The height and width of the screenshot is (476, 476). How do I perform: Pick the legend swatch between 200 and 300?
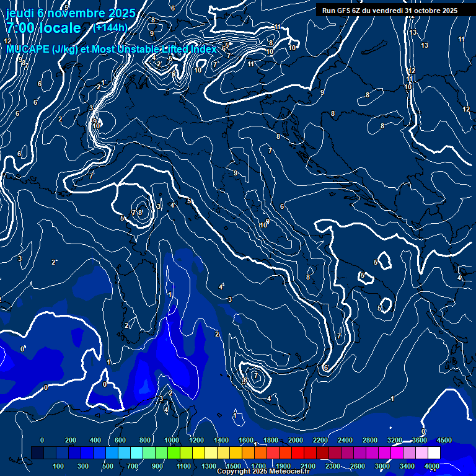(74, 452)
